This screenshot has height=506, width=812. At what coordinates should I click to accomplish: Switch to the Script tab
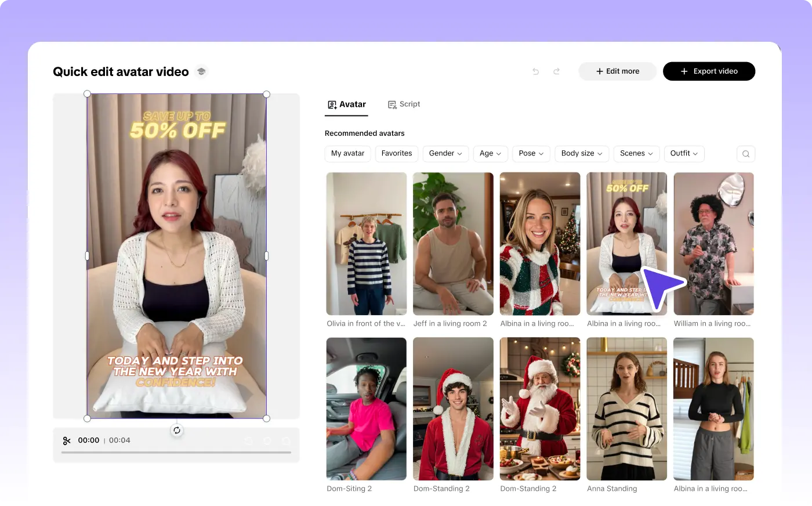tap(404, 104)
